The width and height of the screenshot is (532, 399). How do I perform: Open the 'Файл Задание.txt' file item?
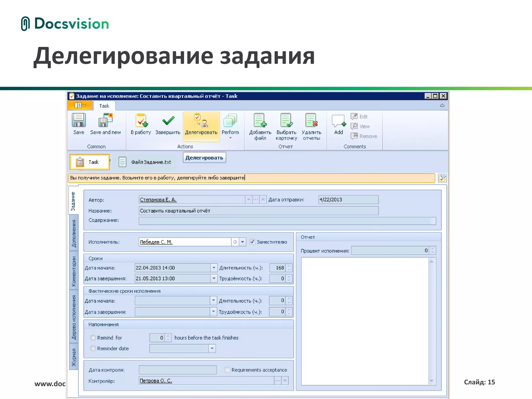click(x=145, y=162)
